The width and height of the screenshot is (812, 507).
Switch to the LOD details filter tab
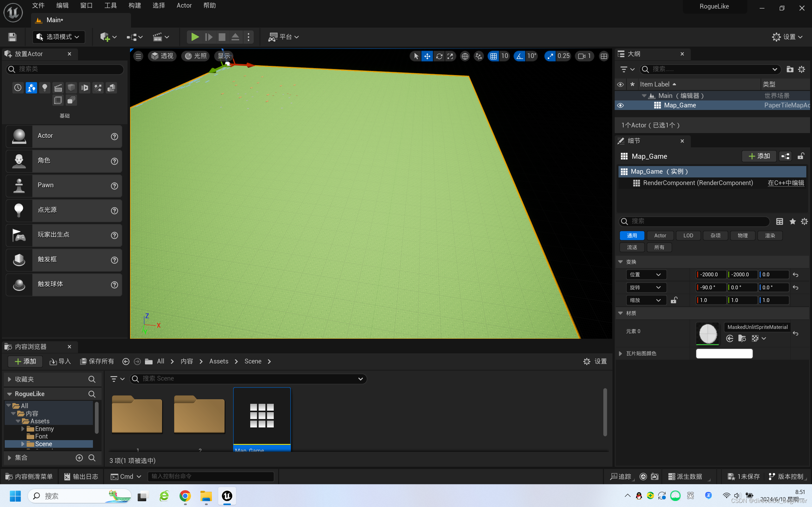tap(688, 235)
